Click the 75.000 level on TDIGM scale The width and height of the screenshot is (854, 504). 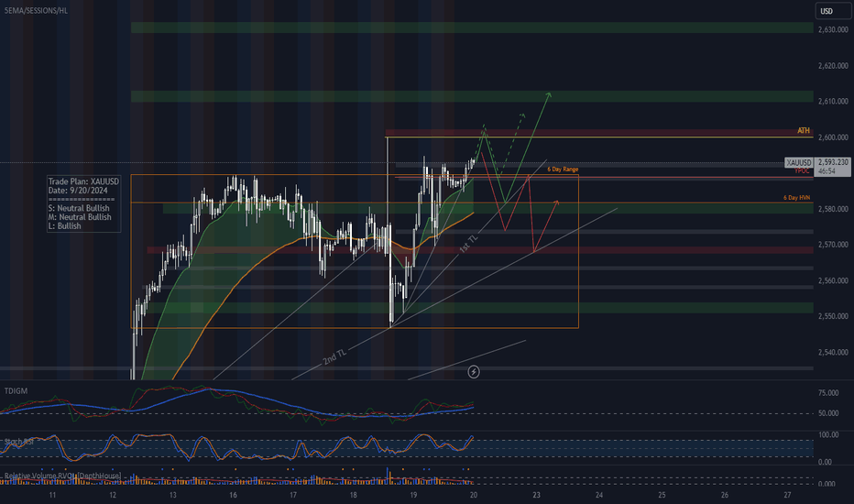(828, 393)
